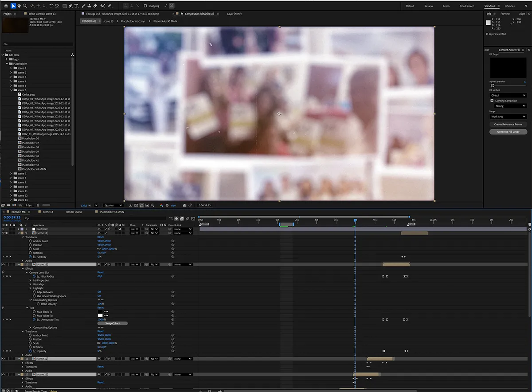Switch to the Render Queue tab

point(74,212)
